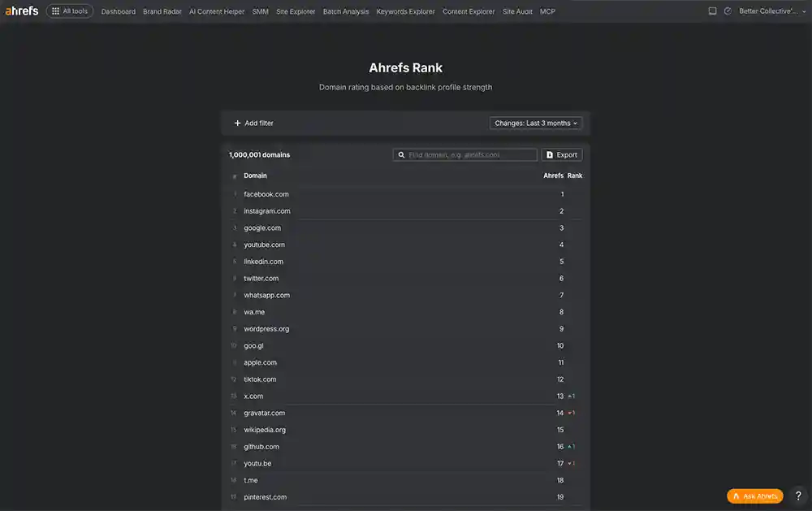
Task: Click the Ahrefs Rank column header
Action: click(563, 175)
